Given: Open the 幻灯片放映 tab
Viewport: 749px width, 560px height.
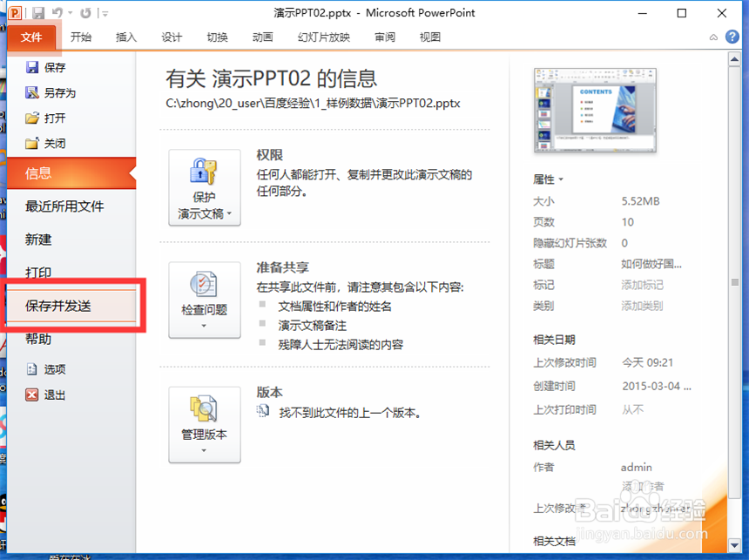Looking at the screenshot, I should [x=323, y=37].
